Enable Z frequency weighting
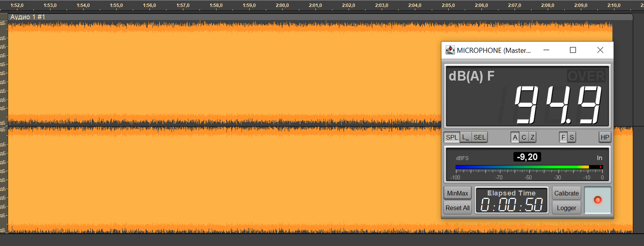This screenshot has width=644, height=246. coord(532,137)
